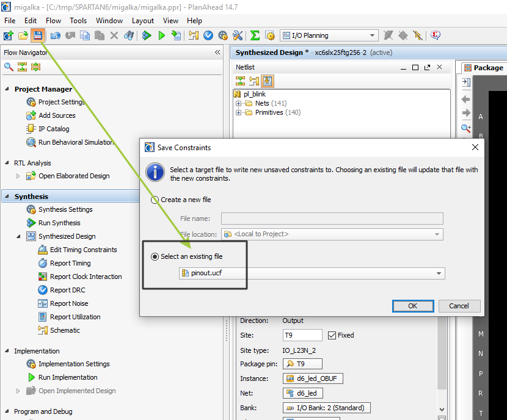
Task: Select the Select an existing file radio
Action: (155, 256)
